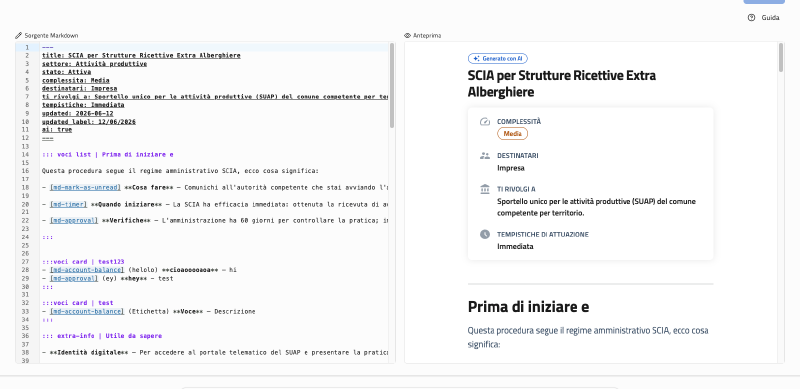Click the help question-mark icon beside Guida
Image resolution: width=800 pixels, height=389 pixels.
751,17
